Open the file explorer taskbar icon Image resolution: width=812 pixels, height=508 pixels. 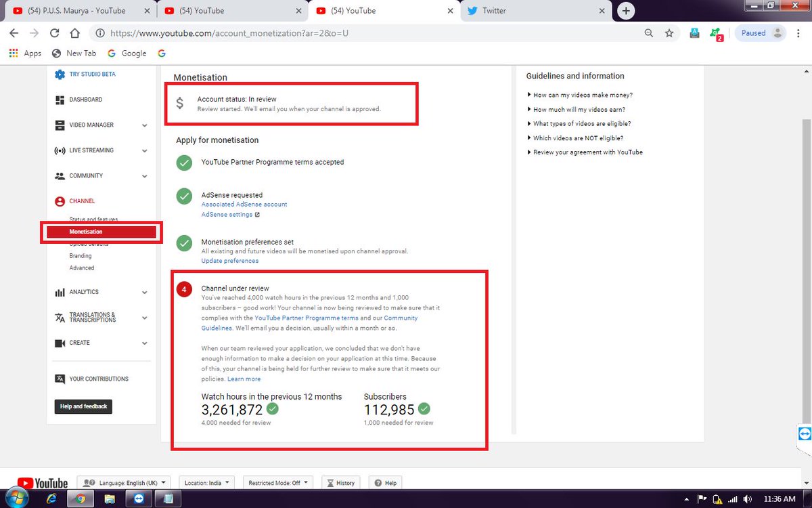[x=110, y=499]
